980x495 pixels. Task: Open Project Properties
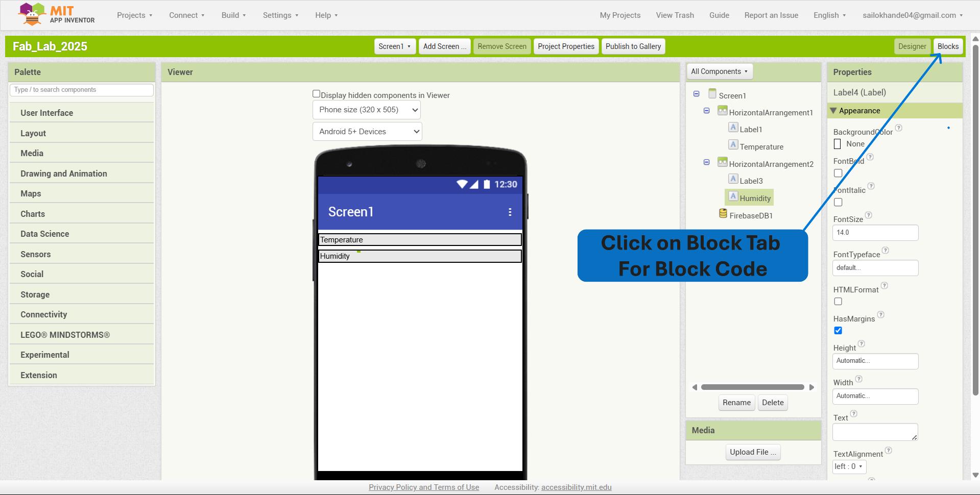(x=566, y=46)
